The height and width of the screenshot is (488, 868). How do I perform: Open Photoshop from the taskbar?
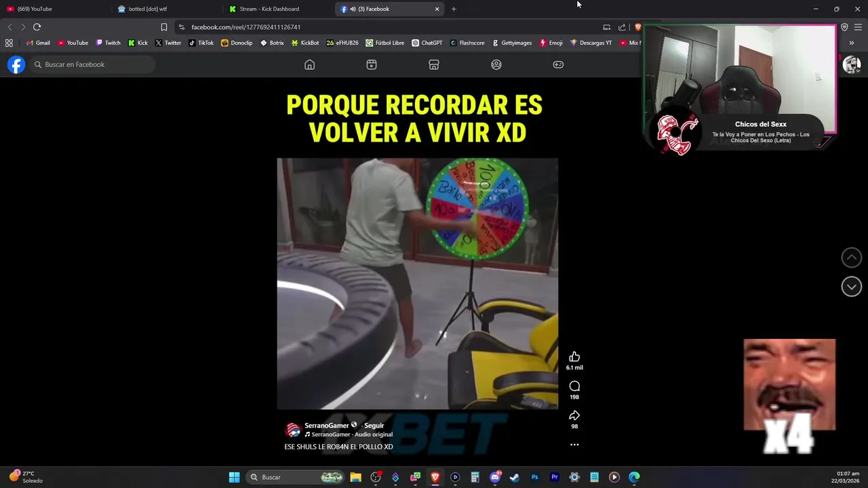(x=534, y=477)
